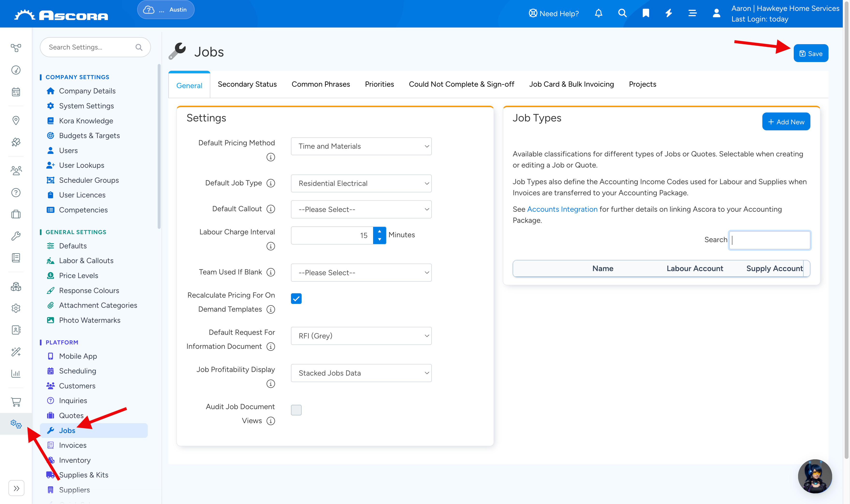Save the Jobs settings
Screen dimensions: 850x504
811,53
